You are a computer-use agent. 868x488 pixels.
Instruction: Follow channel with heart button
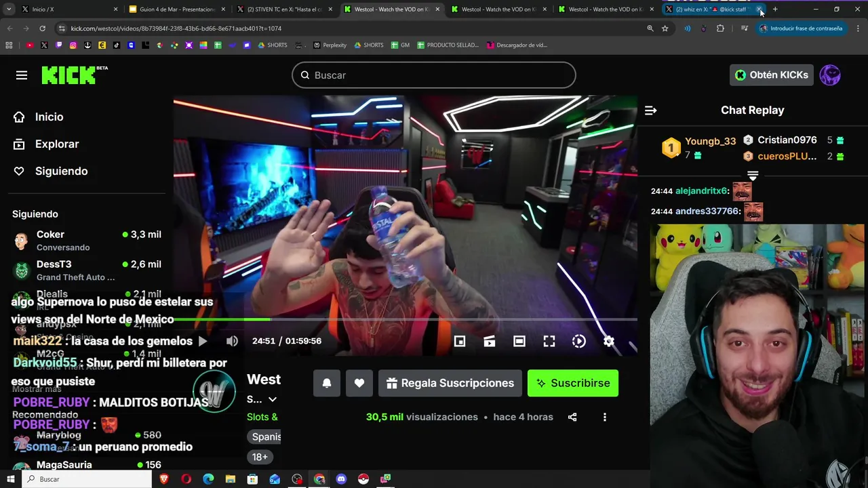359,383
